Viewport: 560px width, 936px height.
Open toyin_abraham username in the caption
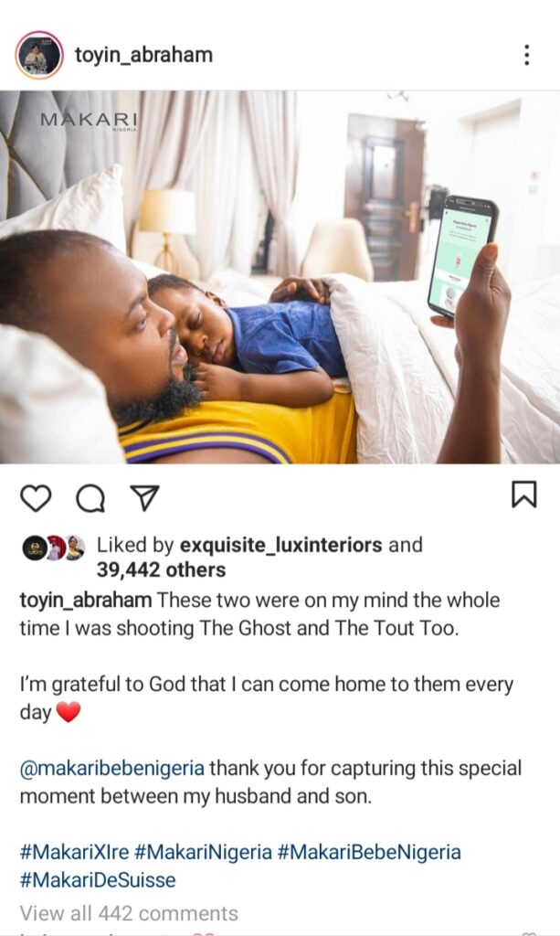[86, 601]
